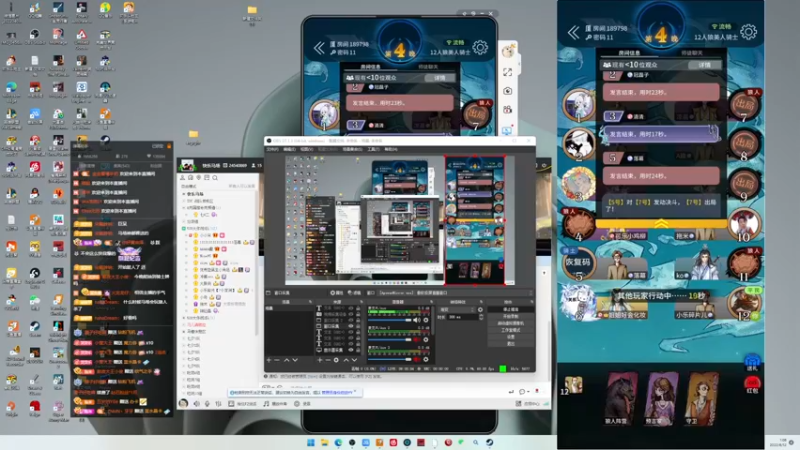Screen dimensions: 800x450
Task: Toggle visibility eye of first OBS source row
Action: [351, 308]
